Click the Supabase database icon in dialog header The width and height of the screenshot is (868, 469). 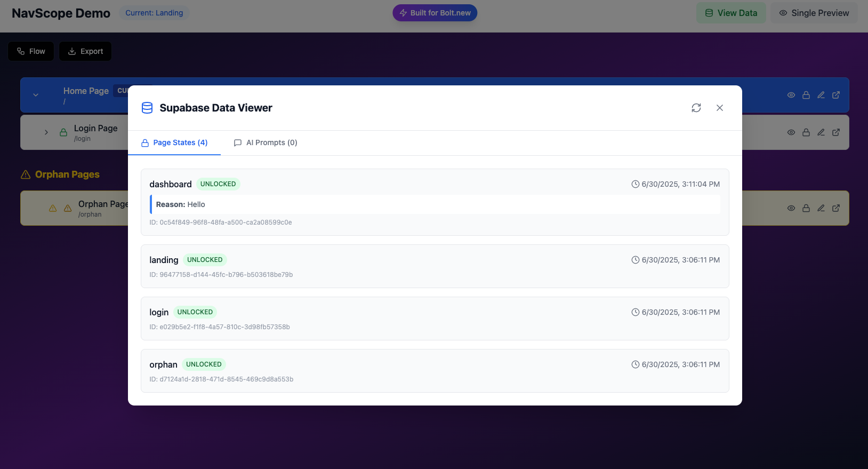147,108
